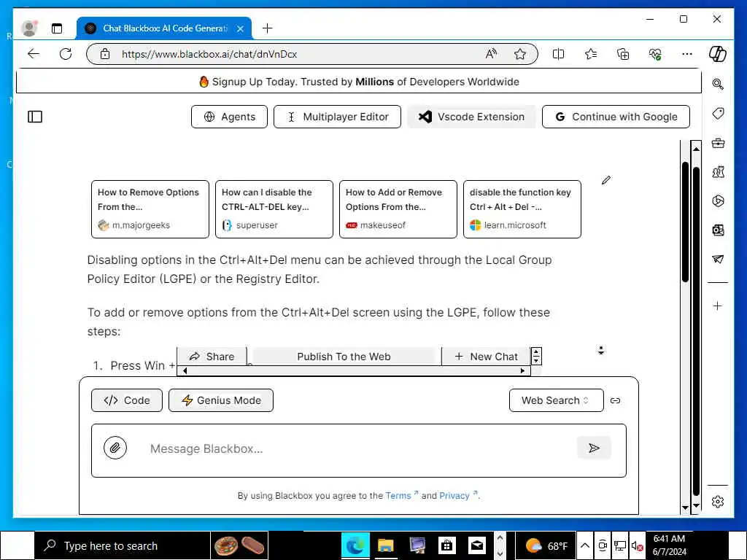Show hidden system tray icons
The height and width of the screenshot is (560, 747).
[x=585, y=545]
